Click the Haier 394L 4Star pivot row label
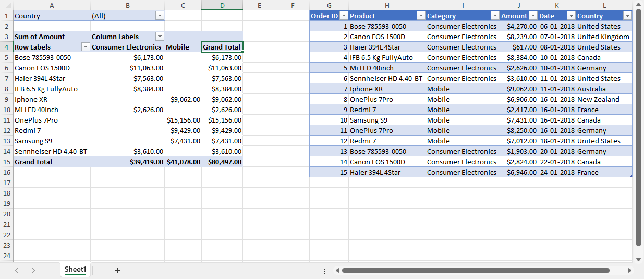This screenshot has width=644, height=279. (x=52, y=78)
